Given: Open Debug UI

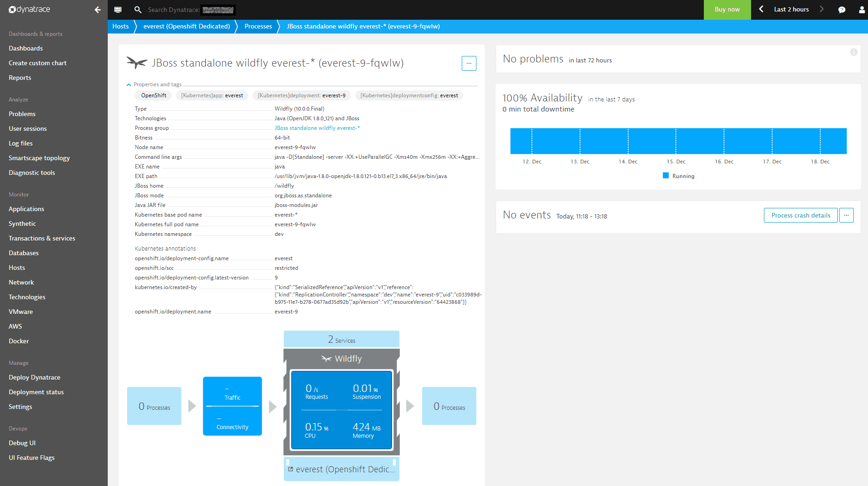Looking at the screenshot, I should pyautogui.click(x=22, y=443).
